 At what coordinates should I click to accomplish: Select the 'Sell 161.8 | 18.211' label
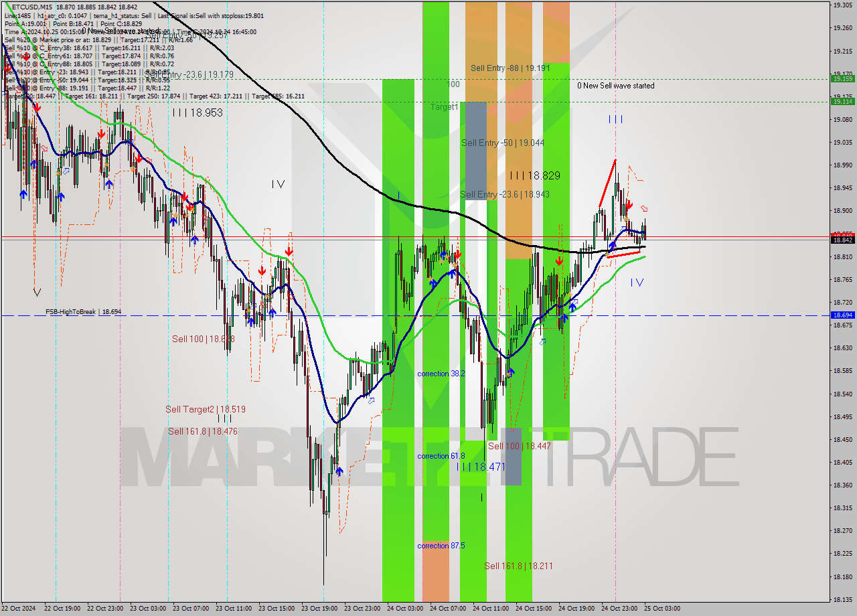(518, 566)
